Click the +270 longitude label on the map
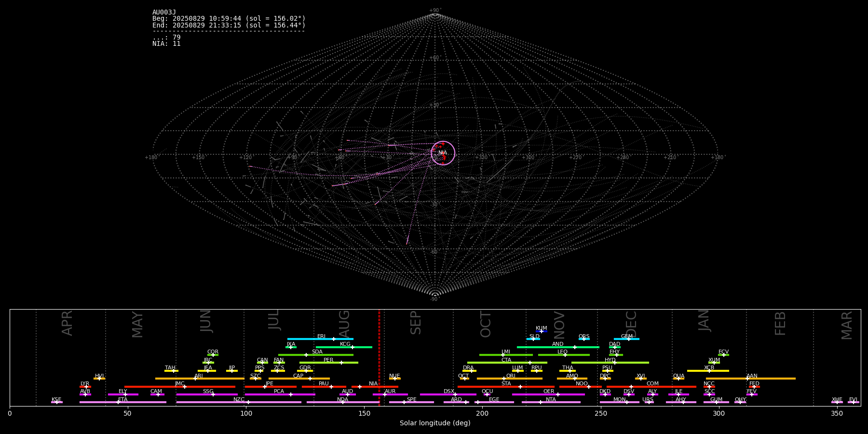868x434 pixels. 575,157
